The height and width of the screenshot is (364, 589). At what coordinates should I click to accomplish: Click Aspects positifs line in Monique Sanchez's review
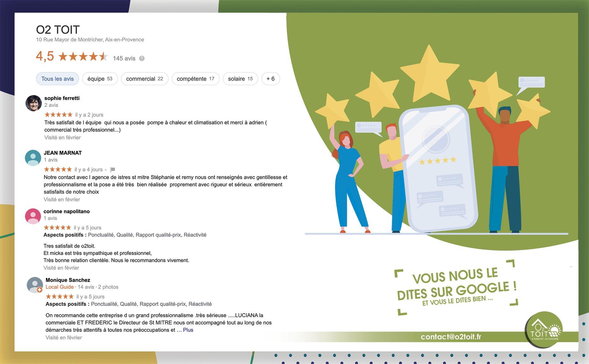pos(129,304)
